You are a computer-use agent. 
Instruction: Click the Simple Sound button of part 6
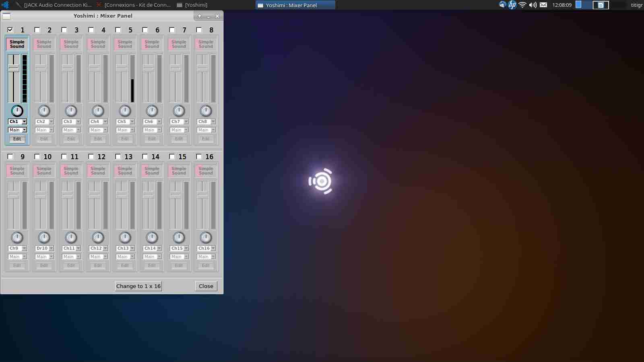point(152,44)
